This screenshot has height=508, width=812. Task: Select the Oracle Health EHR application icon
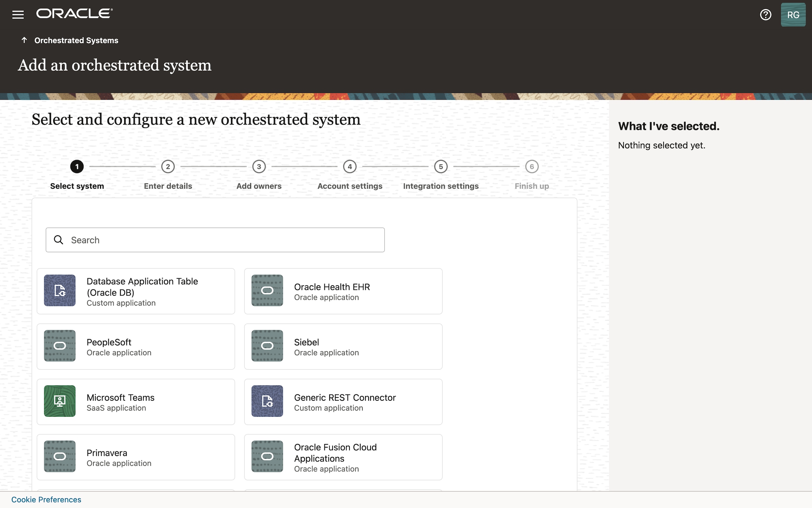pos(267,291)
